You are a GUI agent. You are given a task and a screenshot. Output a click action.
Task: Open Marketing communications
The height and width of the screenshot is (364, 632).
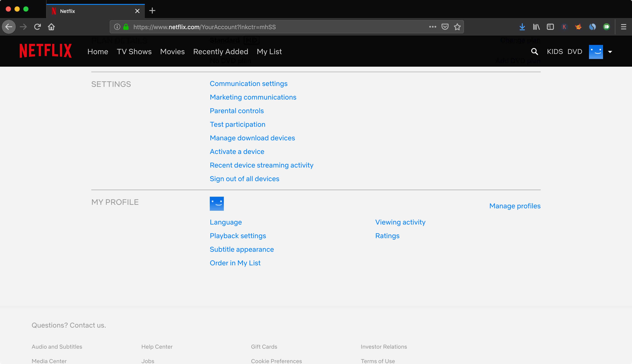tap(253, 97)
